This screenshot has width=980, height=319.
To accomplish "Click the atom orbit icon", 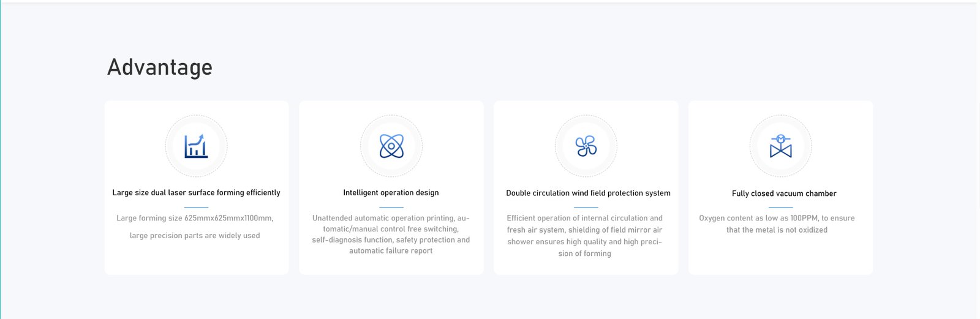I will tap(391, 146).
